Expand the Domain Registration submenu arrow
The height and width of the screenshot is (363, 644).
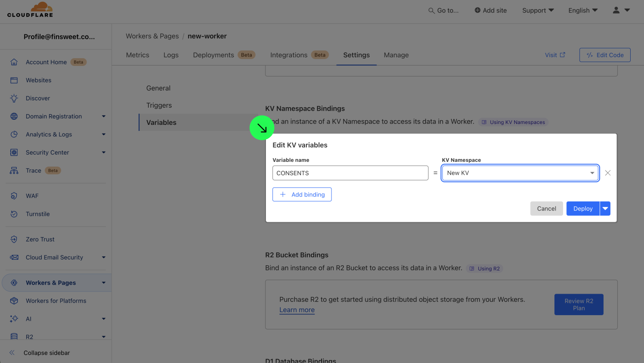[104, 116]
